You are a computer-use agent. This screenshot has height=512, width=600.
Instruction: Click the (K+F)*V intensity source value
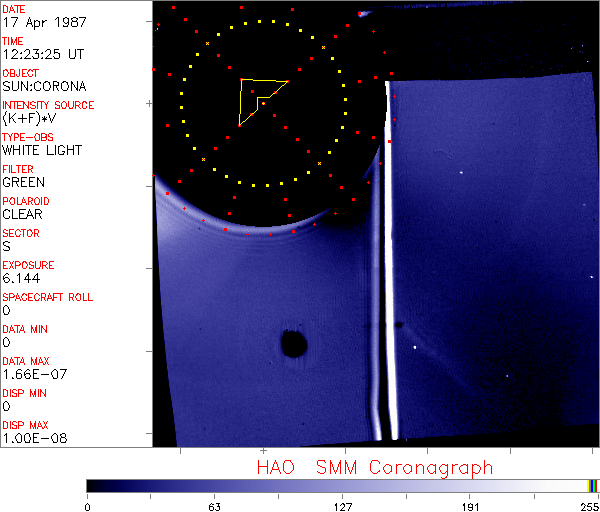pos(35,118)
